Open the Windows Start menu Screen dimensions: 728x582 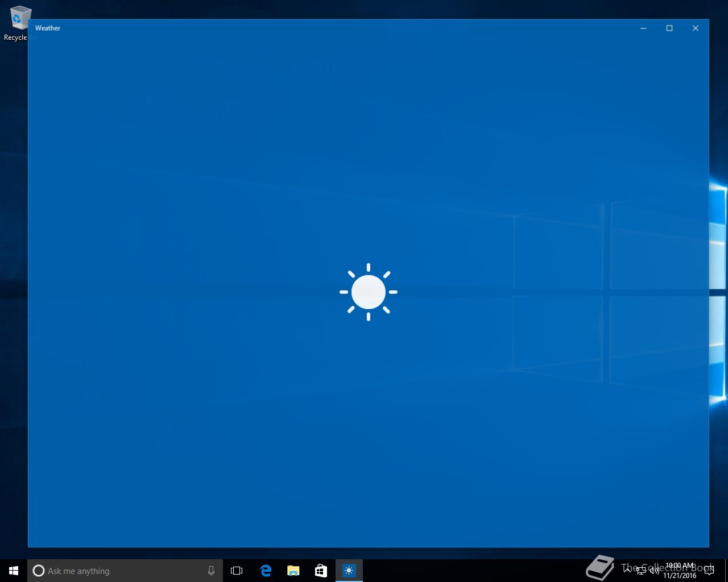tap(14, 571)
